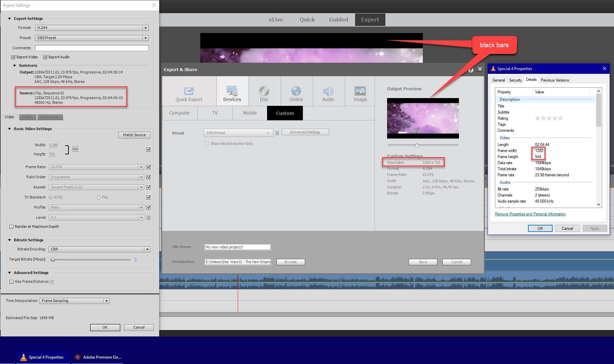Collapse the Export Settings section

(9, 19)
